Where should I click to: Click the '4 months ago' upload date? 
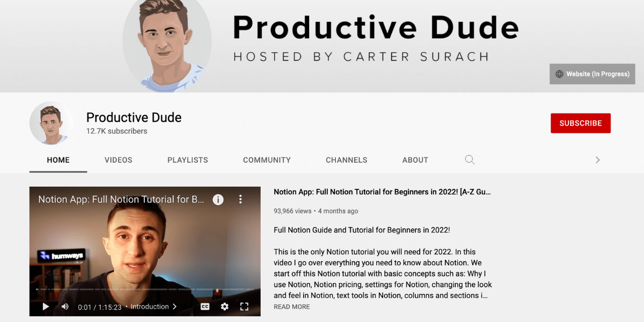pyautogui.click(x=338, y=211)
